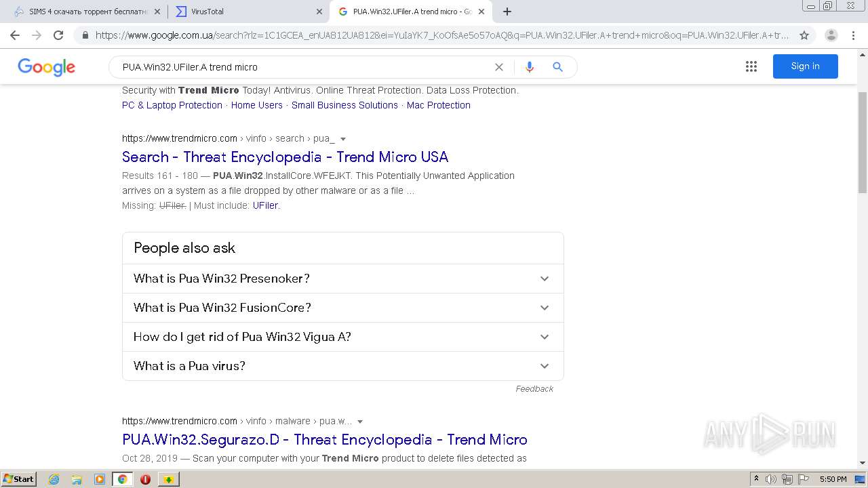Follow the PC & Laptop Protection link
This screenshot has height=488, width=868.
[x=172, y=105]
